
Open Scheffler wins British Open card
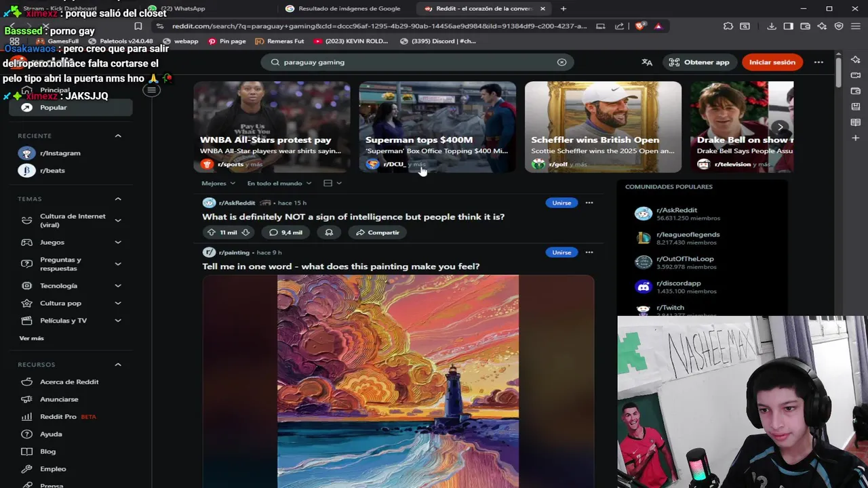[x=603, y=127]
